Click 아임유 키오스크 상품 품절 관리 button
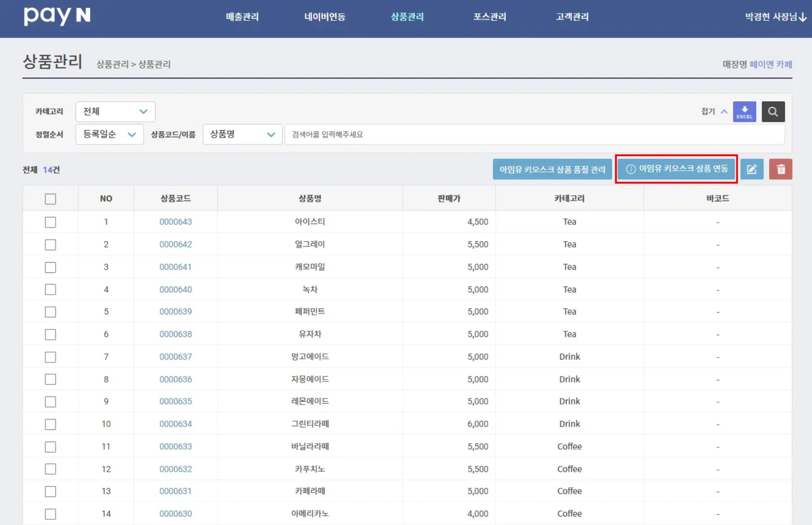This screenshot has width=812, height=525. pyautogui.click(x=552, y=169)
